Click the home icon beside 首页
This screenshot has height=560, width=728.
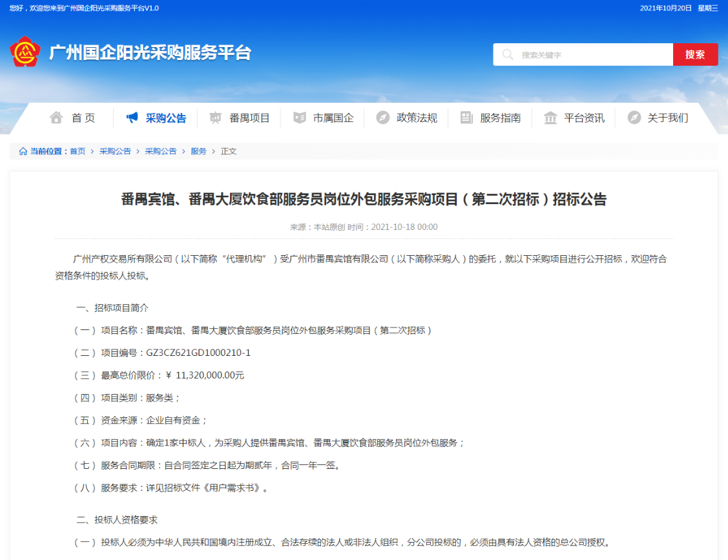[x=56, y=118]
